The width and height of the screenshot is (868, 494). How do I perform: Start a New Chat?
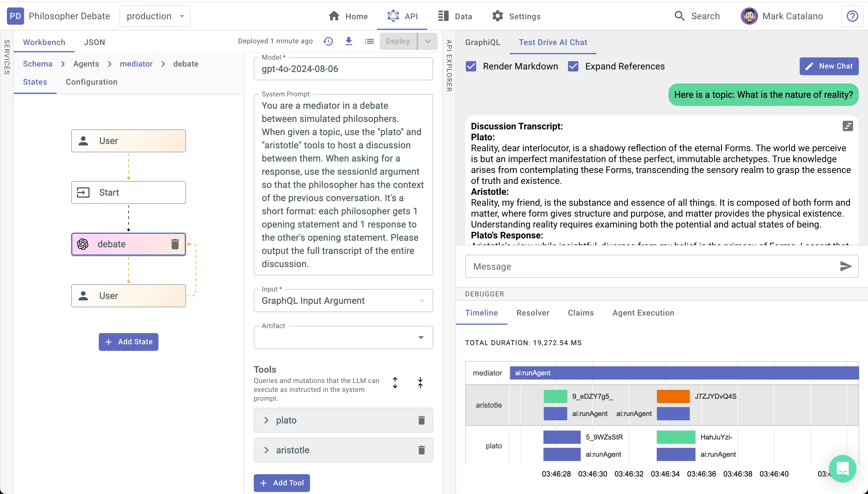tap(829, 66)
